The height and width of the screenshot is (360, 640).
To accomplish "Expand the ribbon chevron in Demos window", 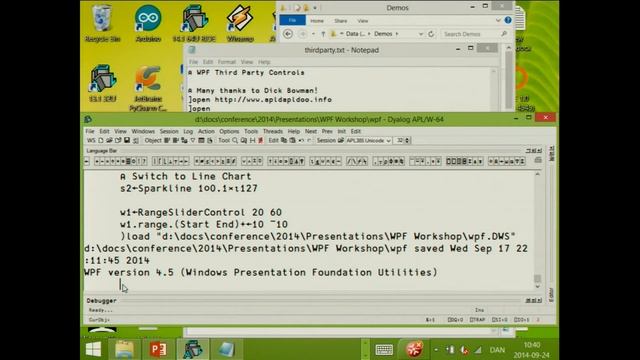I will click(x=498, y=20).
